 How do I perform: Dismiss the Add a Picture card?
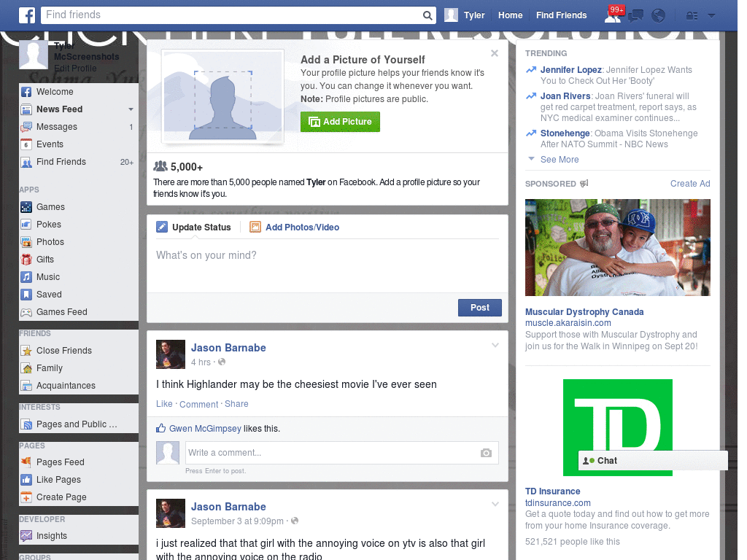click(495, 53)
